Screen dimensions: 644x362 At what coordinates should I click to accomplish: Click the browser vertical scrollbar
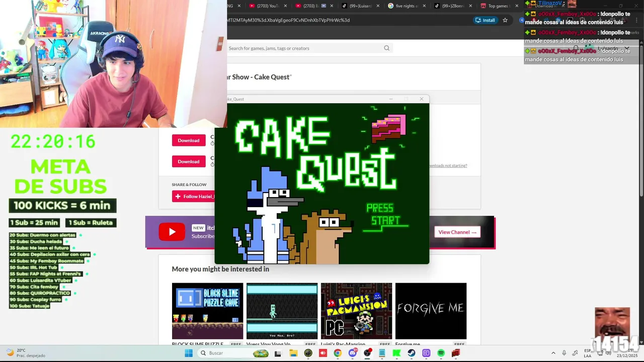641,121
